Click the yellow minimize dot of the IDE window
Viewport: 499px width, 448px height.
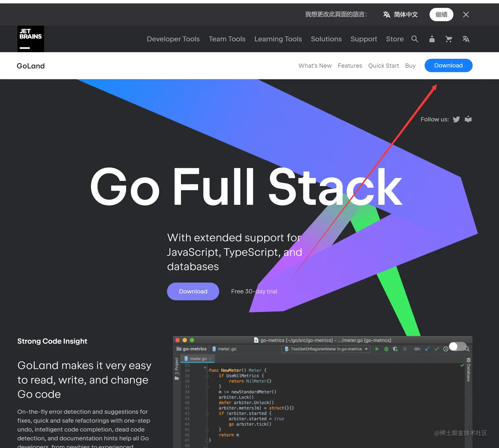185,340
